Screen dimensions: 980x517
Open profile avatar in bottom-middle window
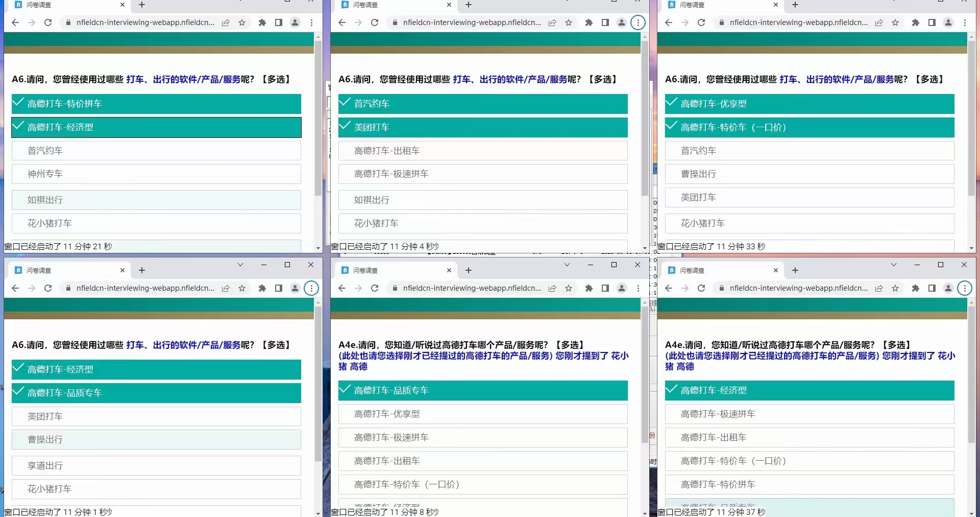[622, 288]
